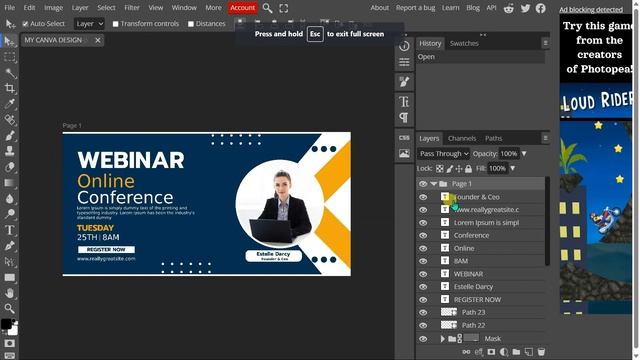
Task: Open the Properties panel icon
Action: 404,62
